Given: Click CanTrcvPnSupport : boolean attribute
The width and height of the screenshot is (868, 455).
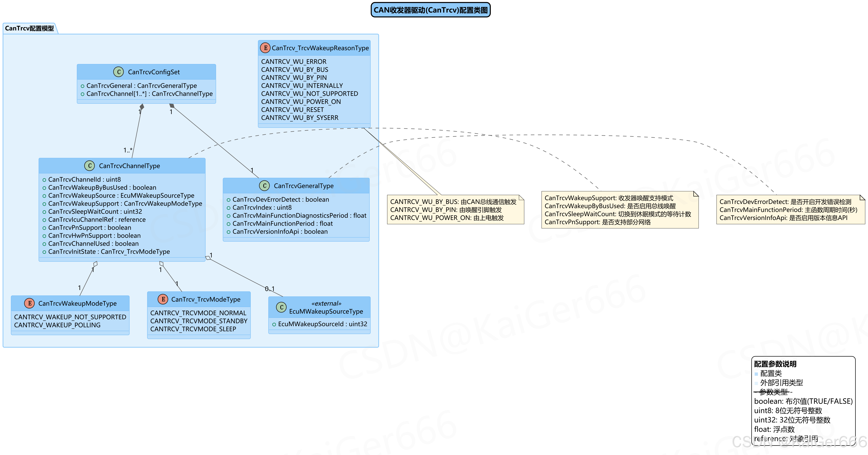Looking at the screenshot, I should 90,228.
